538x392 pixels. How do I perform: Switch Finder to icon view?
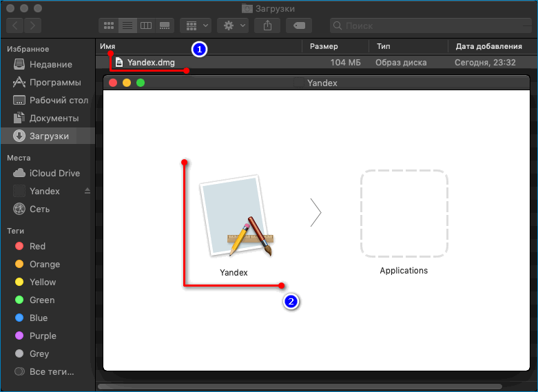pos(109,25)
